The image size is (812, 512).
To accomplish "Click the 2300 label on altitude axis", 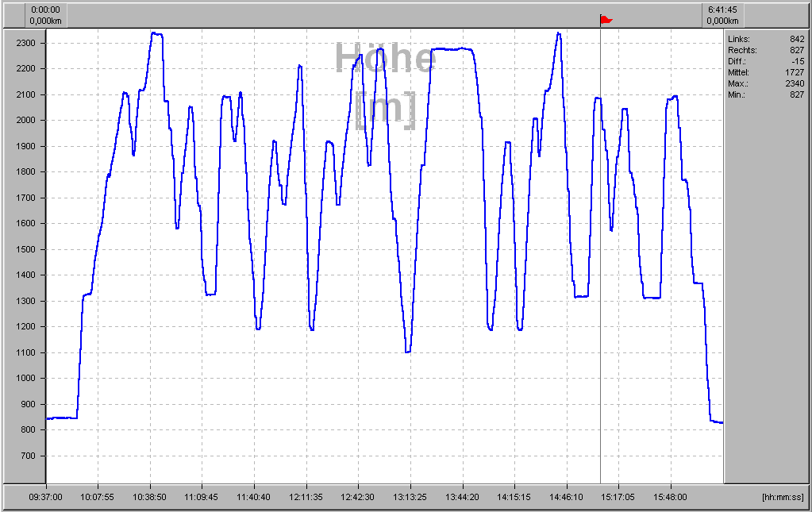I will click(x=26, y=43).
